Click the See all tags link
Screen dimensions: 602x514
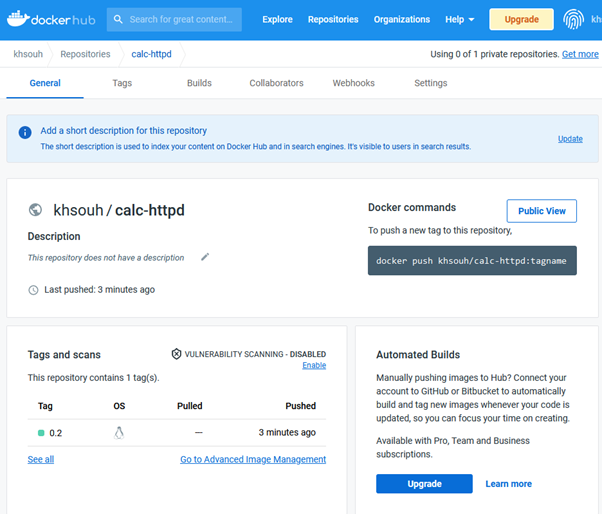[41, 459]
